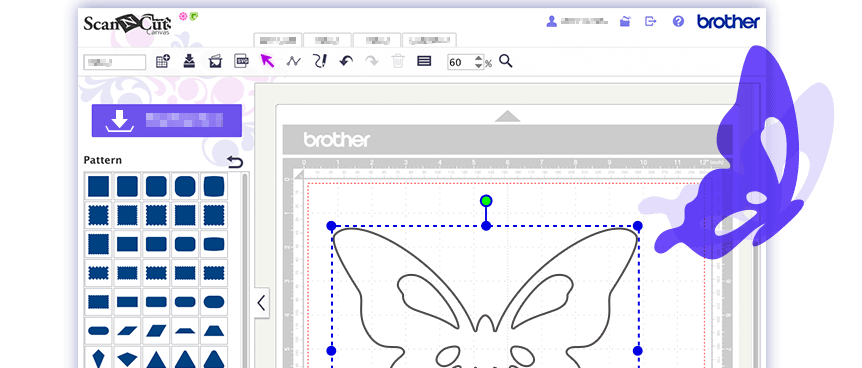862x368 pixels.
Task: Choose the path drawing tool icon
Action: [x=294, y=61]
